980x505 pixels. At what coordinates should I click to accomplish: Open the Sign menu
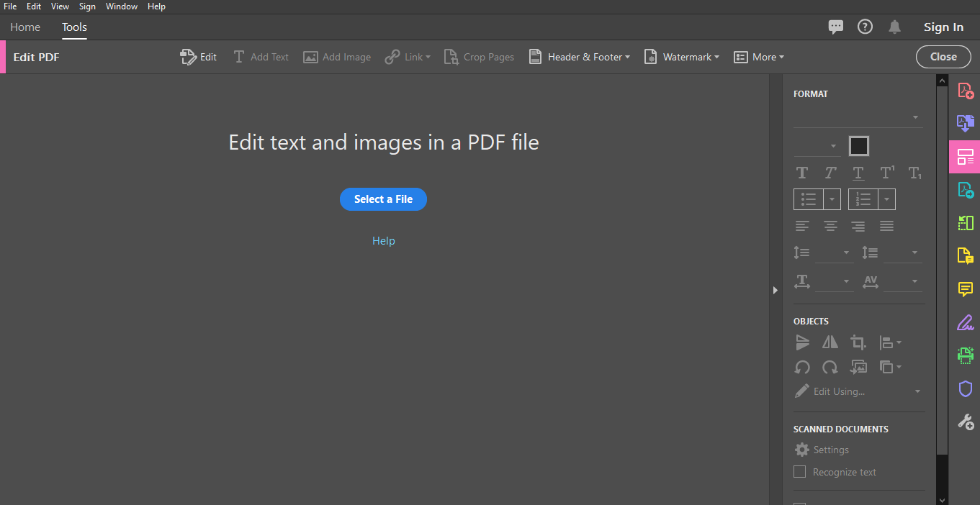pos(87,6)
